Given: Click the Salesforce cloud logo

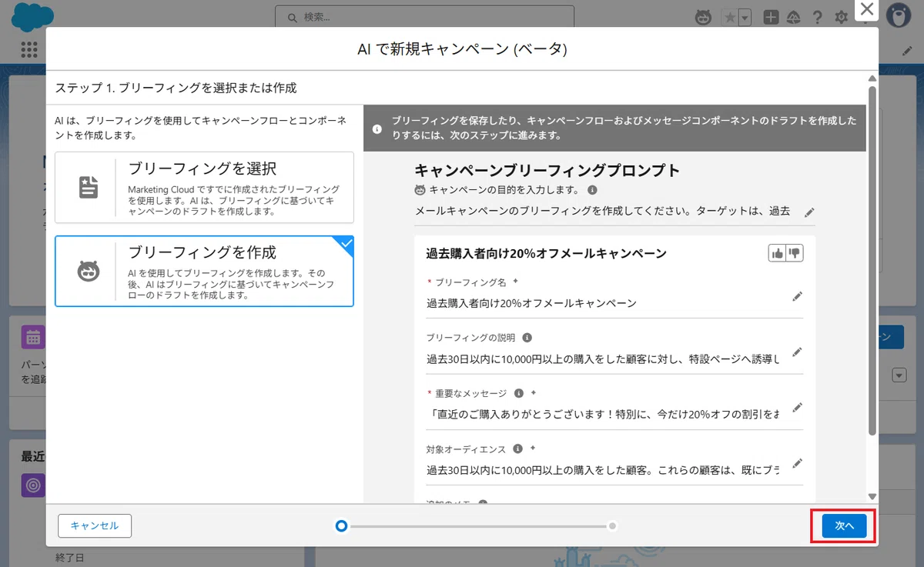Looking at the screenshot, I should click(31, 15).
